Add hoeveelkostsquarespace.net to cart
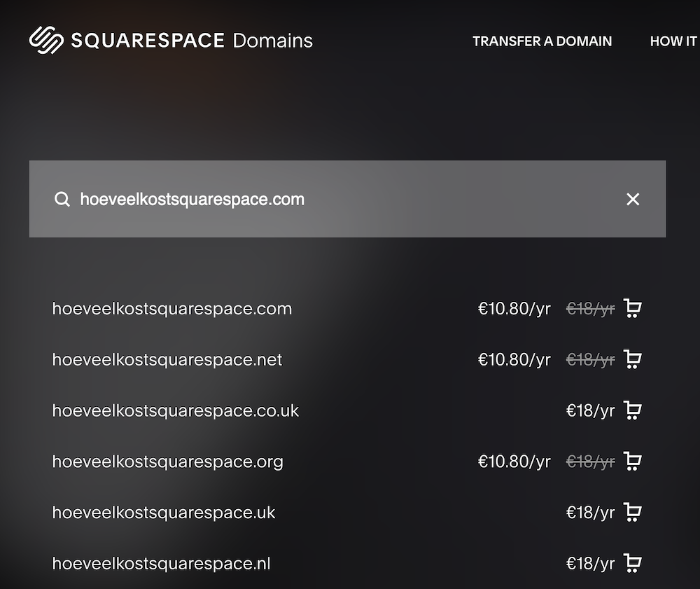This screenshot has width=700, height=589. coord(633,360)
